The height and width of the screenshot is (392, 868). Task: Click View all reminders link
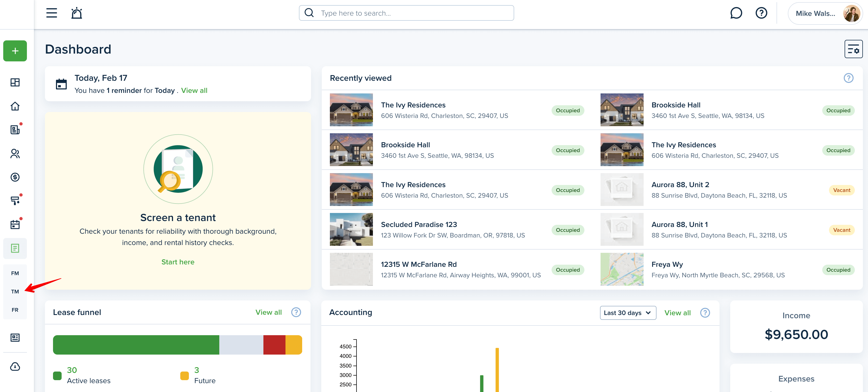coord(194,91)
